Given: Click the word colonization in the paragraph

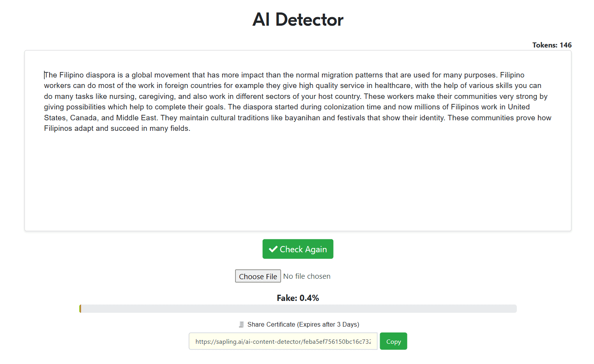Looking at the screenshot, I should tap(344, 107).
